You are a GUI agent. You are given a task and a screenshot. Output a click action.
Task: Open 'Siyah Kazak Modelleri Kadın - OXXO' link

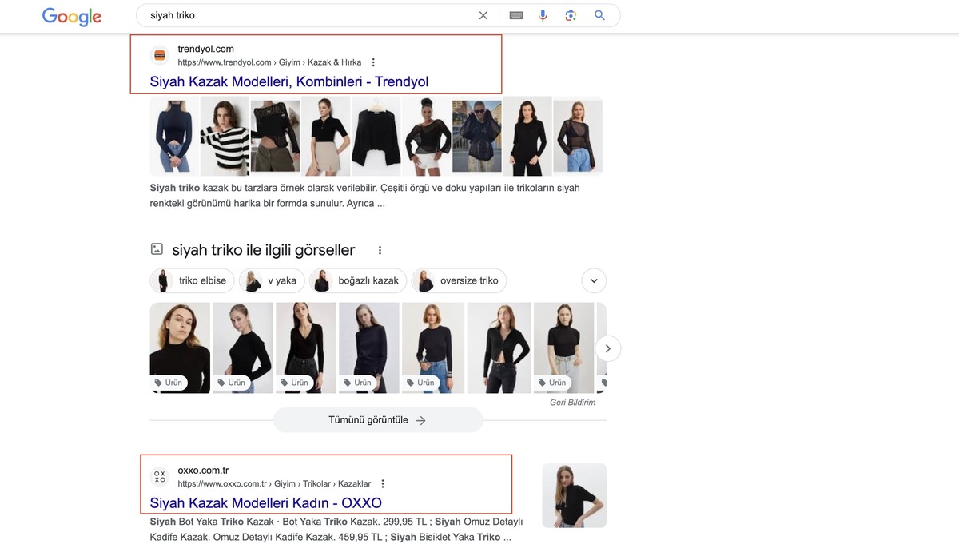click(265, 503)
